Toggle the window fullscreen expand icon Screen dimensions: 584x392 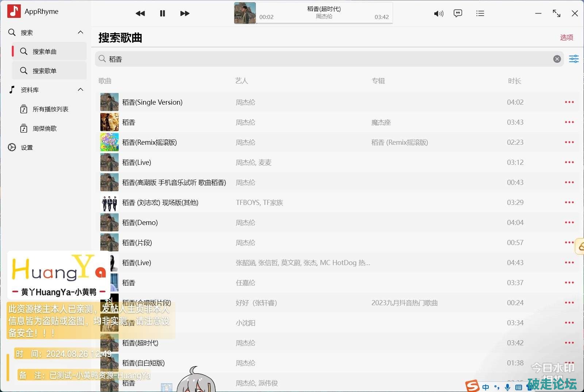[556, 13]
